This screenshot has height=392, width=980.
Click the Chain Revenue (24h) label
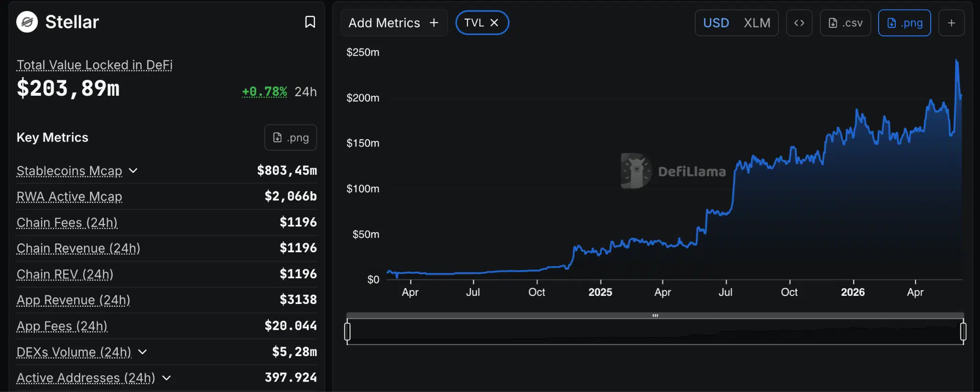coord(78,248)
